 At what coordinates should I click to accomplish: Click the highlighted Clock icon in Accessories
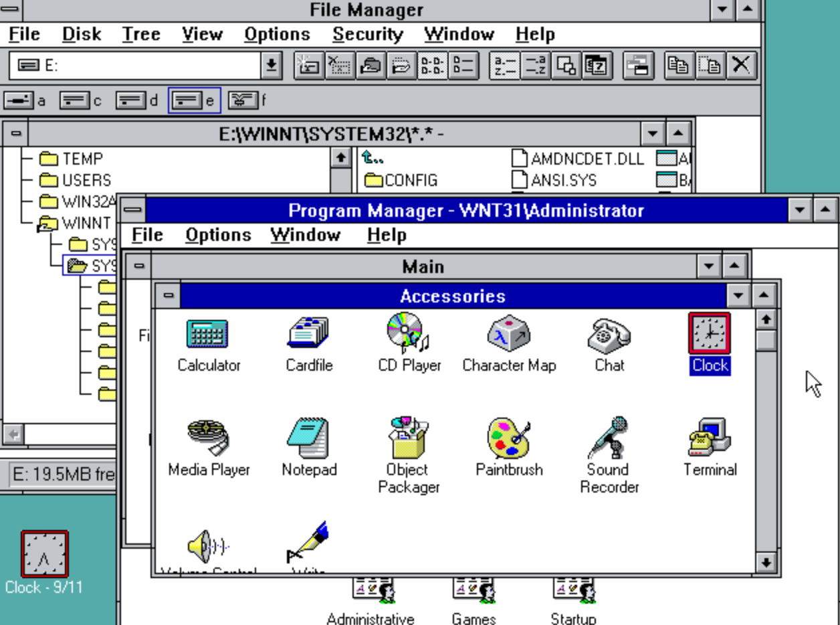[710, 333]
